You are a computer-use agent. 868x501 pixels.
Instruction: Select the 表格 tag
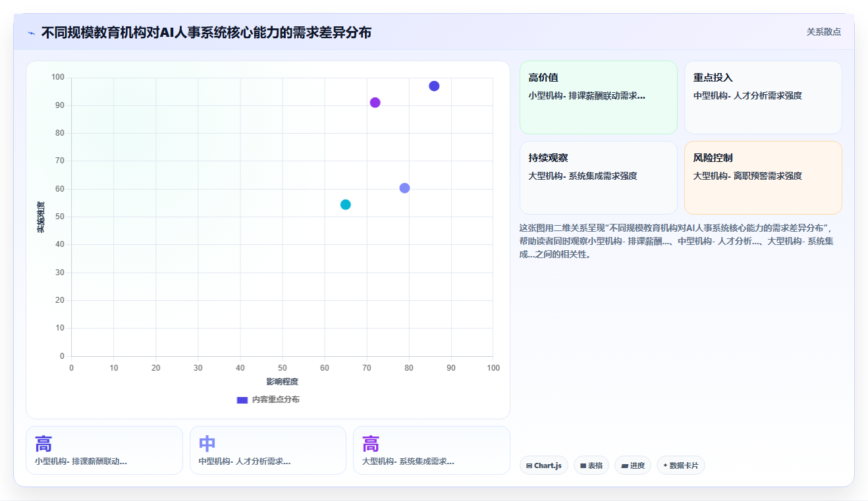(x=591, y=465)
